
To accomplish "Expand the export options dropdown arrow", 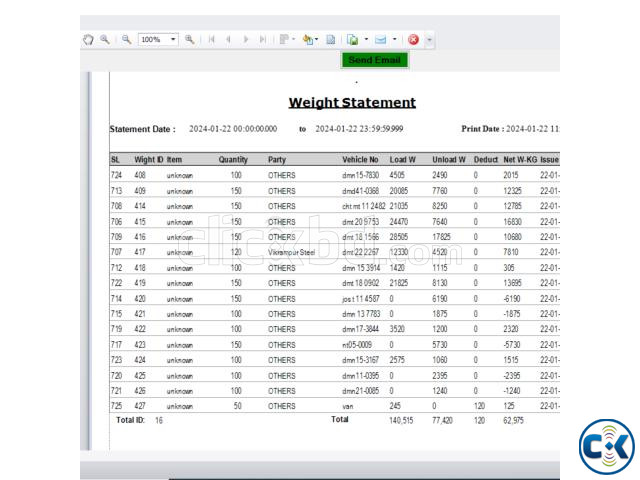I will [x=366, y=40].
